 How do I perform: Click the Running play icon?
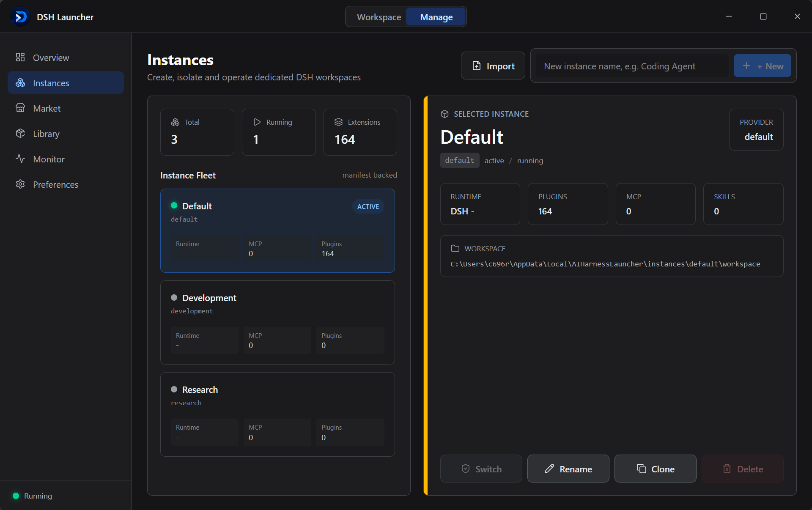click(x=257, y=122)
